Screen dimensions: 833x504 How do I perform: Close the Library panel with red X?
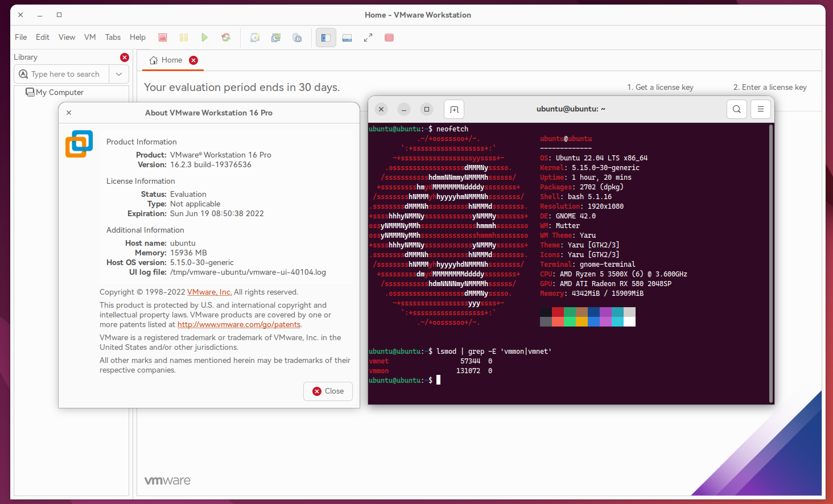tap(125, 57)
